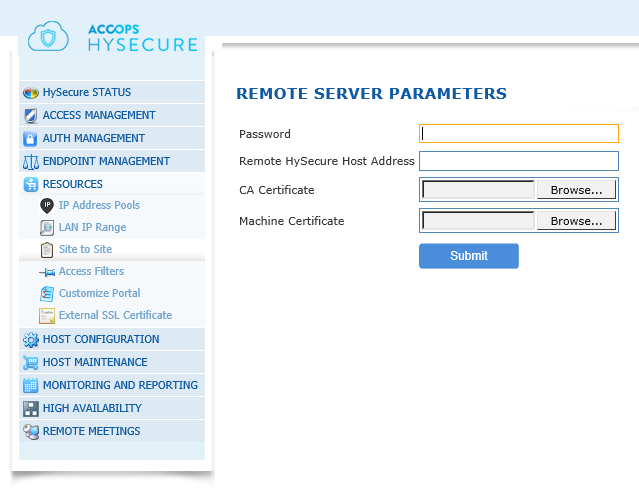Go to IP Address Pools

click(99, 205)
